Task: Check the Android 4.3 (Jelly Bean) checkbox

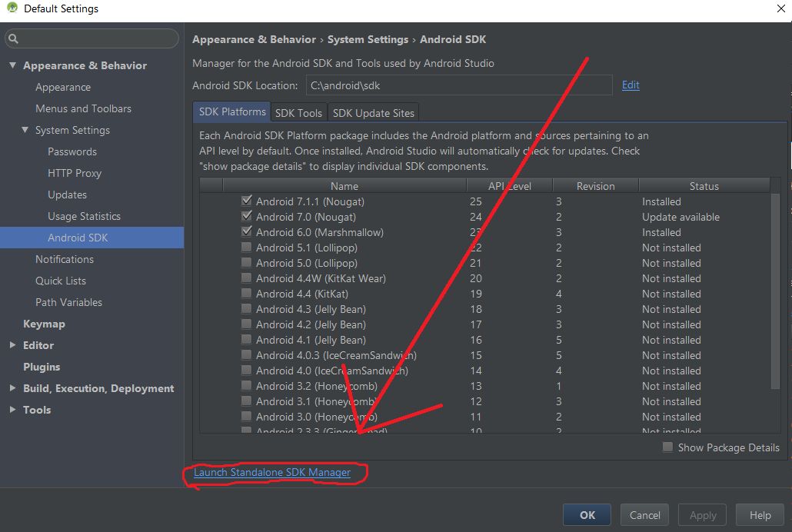Action: click(247, 309)
